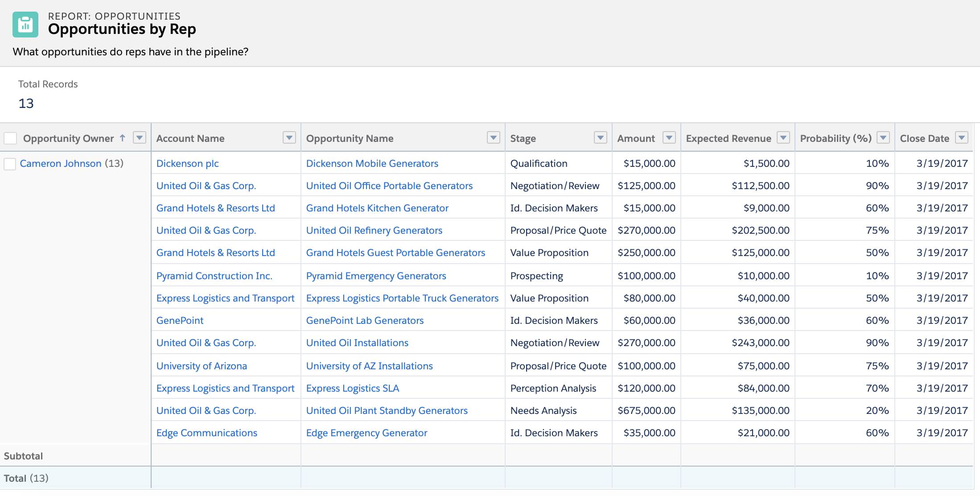Open Pyramid Emergency Generators opportunity
980x496 pixels.
pos(376,276)
